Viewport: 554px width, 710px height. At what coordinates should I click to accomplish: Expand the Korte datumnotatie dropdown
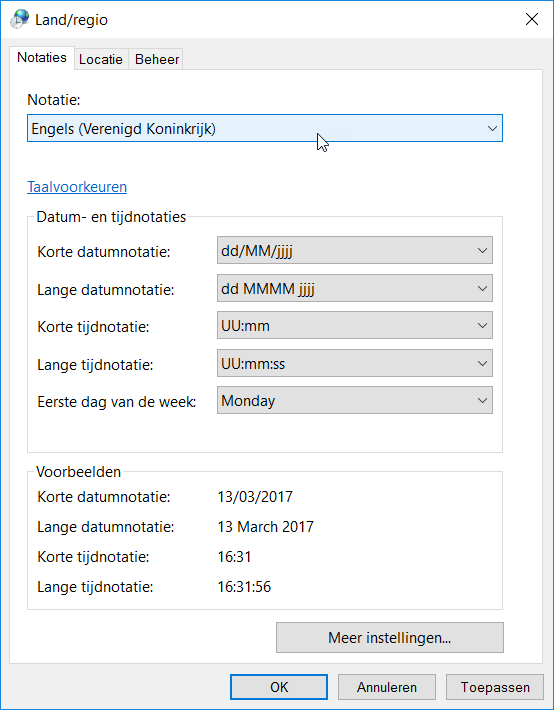tap(355, 250)
